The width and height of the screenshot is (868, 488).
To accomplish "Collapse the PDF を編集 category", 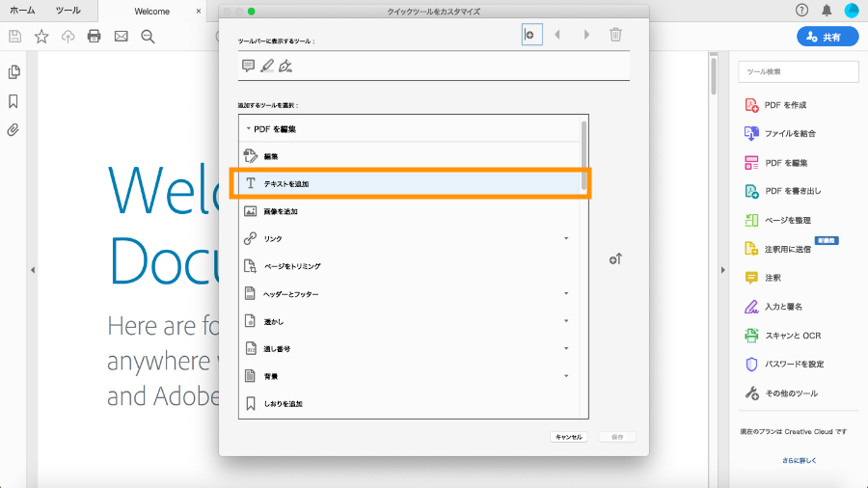I will 248,129.
